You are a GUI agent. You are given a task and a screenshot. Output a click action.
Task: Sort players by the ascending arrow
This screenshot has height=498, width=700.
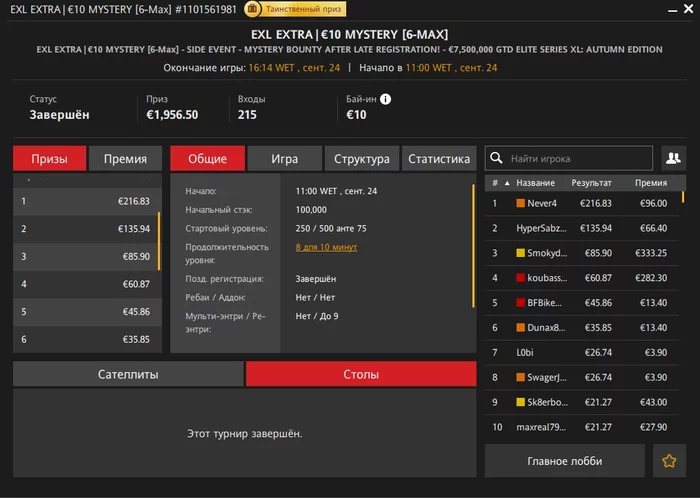pyautogui.click(x=507, y=183)
